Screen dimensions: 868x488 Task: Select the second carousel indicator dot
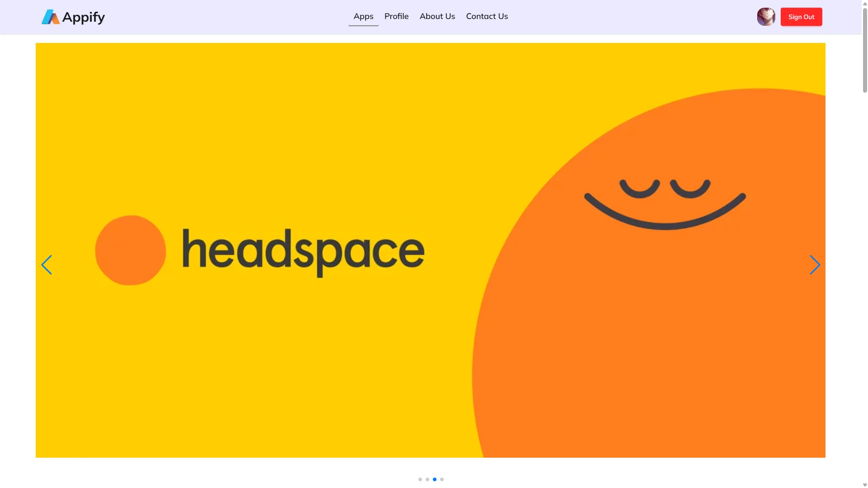click(x=427, y=479)
